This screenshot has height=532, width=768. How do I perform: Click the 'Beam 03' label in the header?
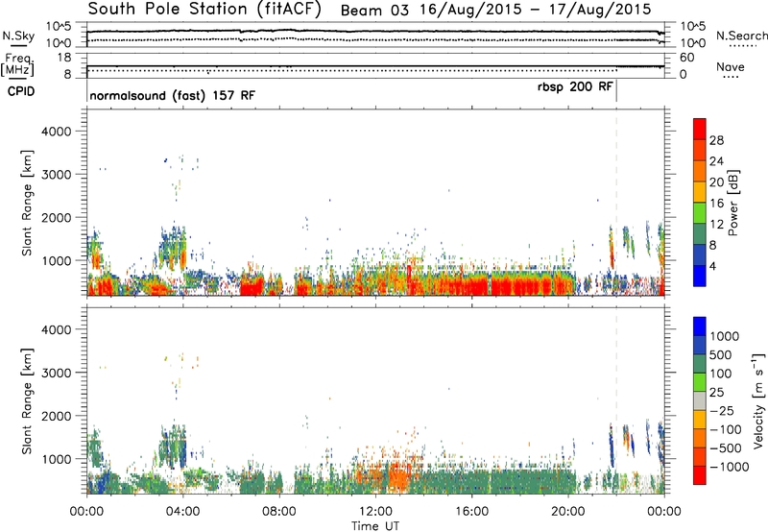point(374,11)
